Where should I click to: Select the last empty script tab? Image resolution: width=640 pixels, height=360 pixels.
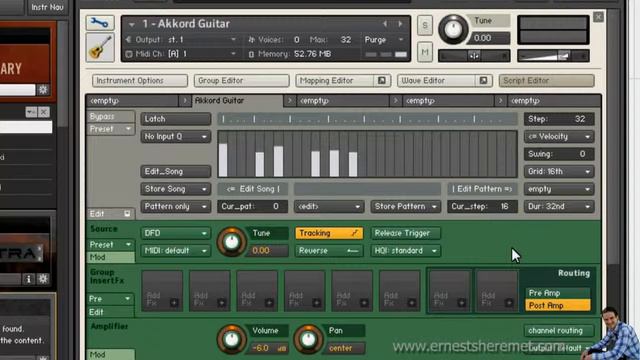click(554, 100)
